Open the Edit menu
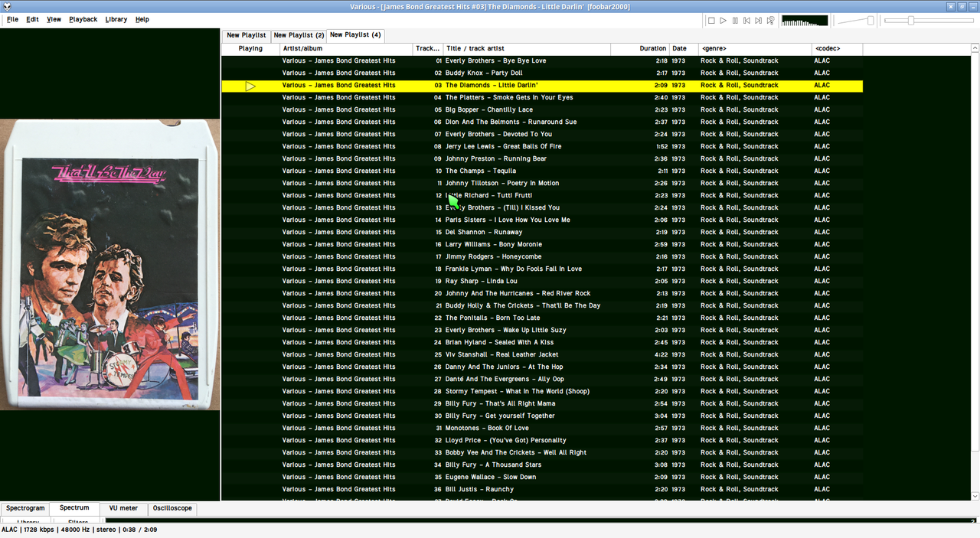Viewport: 980px width, 538px height. (x=32, y=19)
